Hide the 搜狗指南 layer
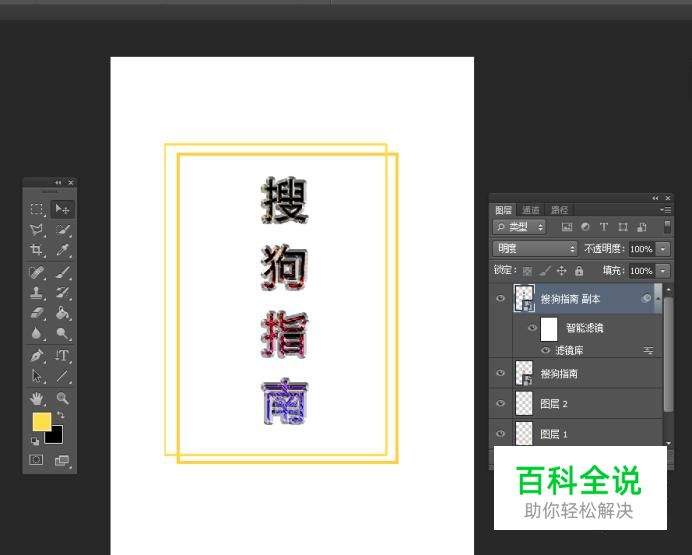 click(500, 373)
